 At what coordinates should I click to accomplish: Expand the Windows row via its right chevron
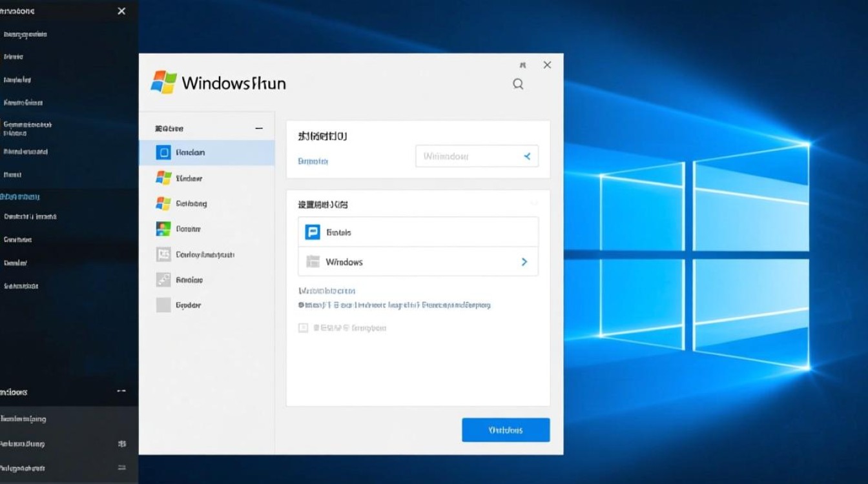pyautogui.click(x=524, y=261)
